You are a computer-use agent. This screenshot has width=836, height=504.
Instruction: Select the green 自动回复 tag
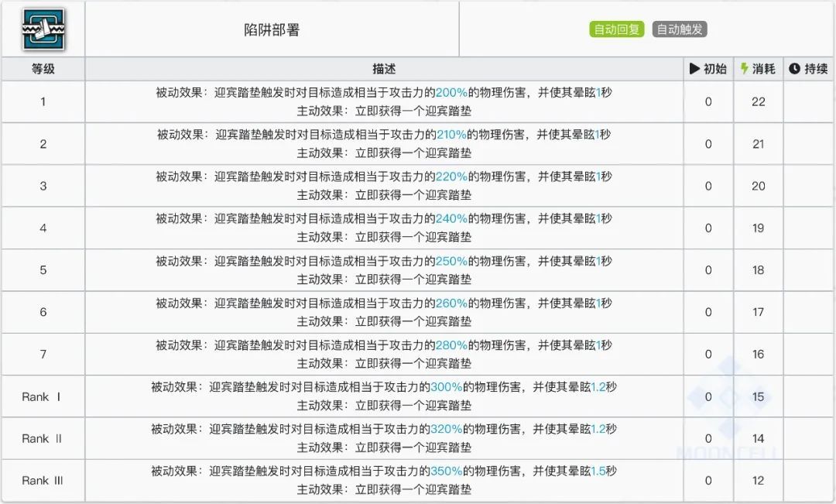(616, 29)
